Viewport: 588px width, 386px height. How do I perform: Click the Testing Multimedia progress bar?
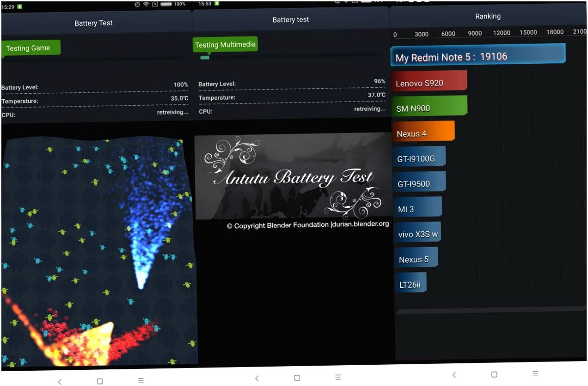[x=291, y=57]
